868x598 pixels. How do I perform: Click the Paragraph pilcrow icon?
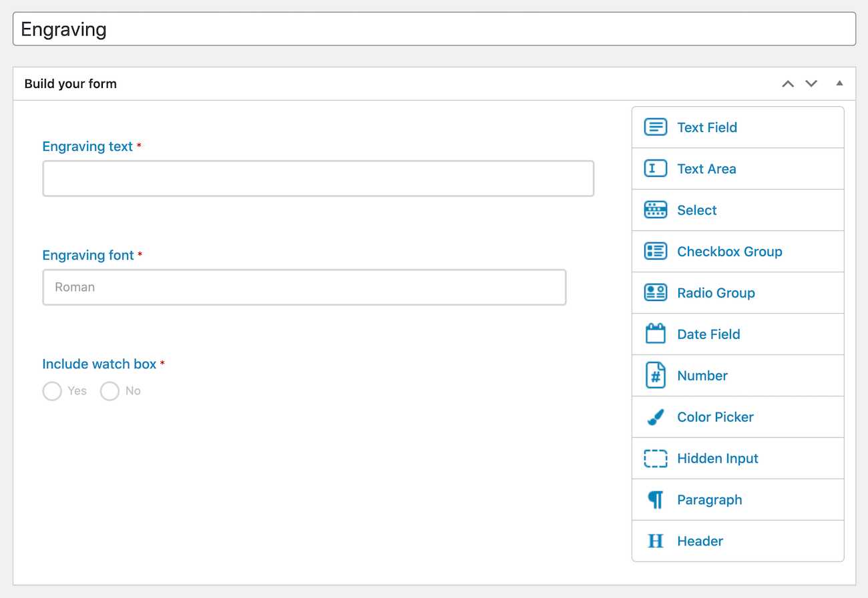(656, 499)
